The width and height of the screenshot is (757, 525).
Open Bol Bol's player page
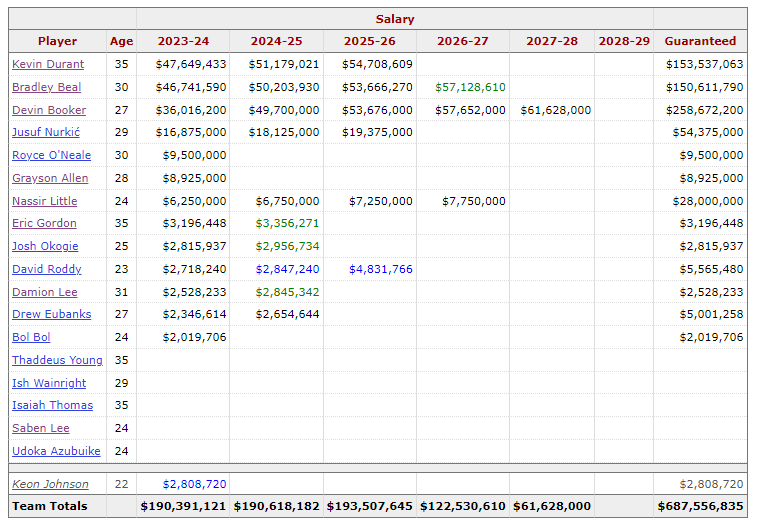pos(31,337)
